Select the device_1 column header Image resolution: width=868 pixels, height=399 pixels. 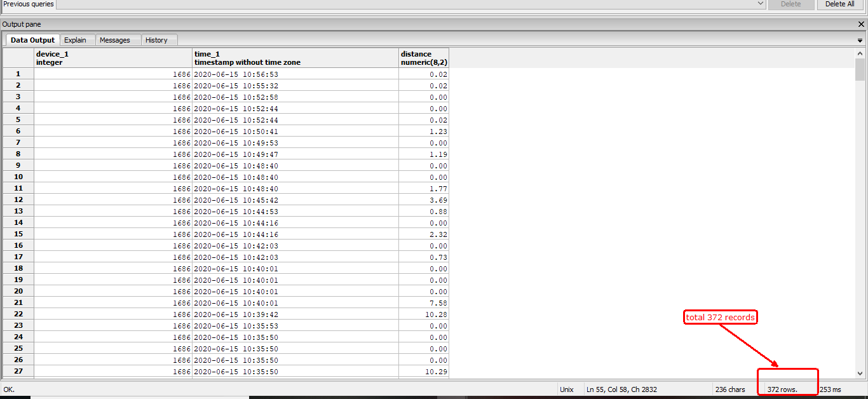click(x=113, y=58)
